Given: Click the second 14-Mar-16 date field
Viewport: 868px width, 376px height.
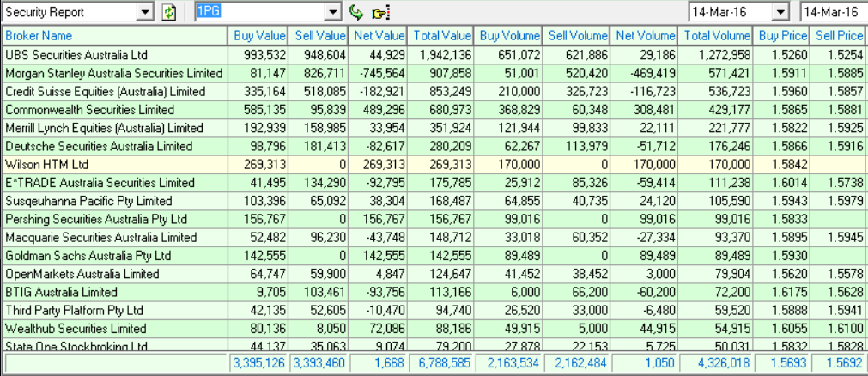Looking at the screenshot, I should point(834,12).
